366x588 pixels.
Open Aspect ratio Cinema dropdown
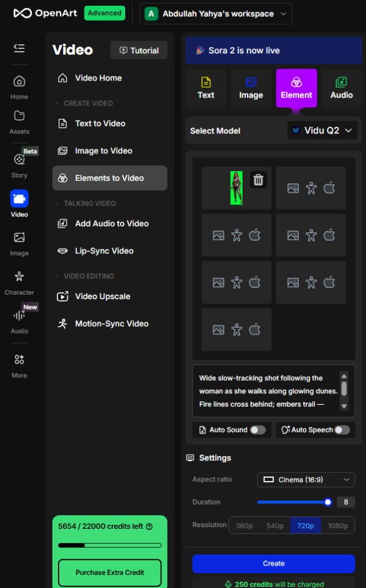click(306, 479)
